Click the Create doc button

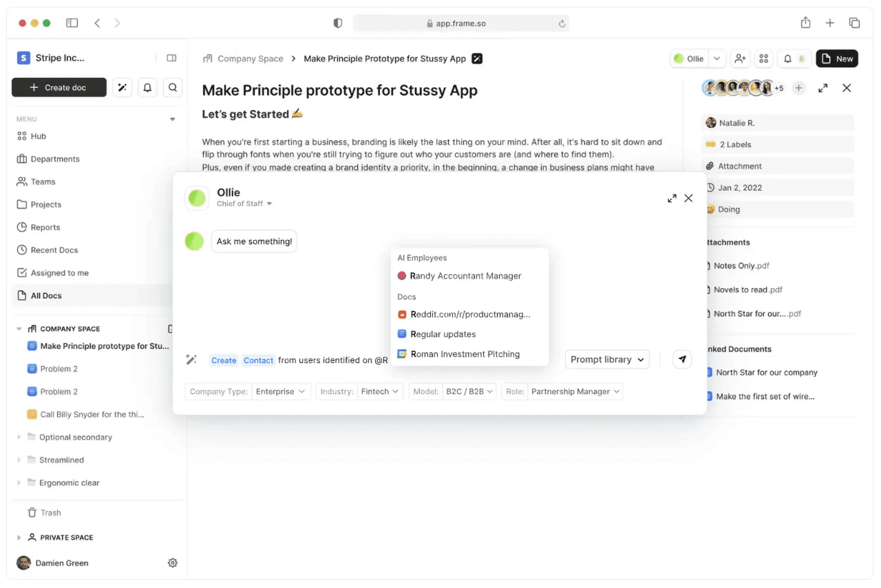point(59,88)
